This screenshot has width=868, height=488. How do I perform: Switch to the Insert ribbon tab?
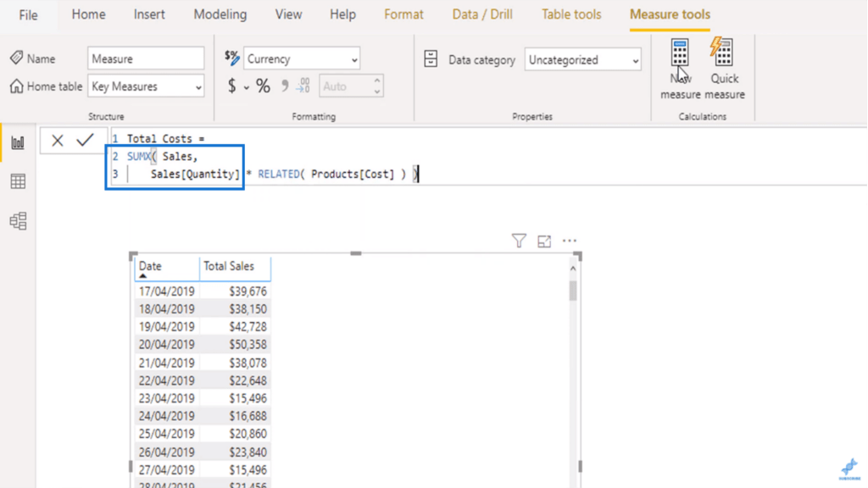pyautogui.click(x=149, y=14)
